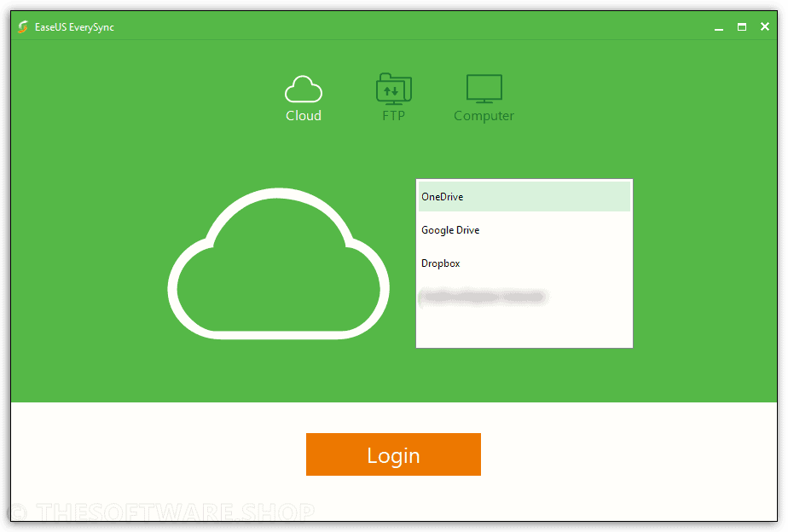Click the EaseUS EverySync logo icon
788x532 pixels.
click(23, 26)
